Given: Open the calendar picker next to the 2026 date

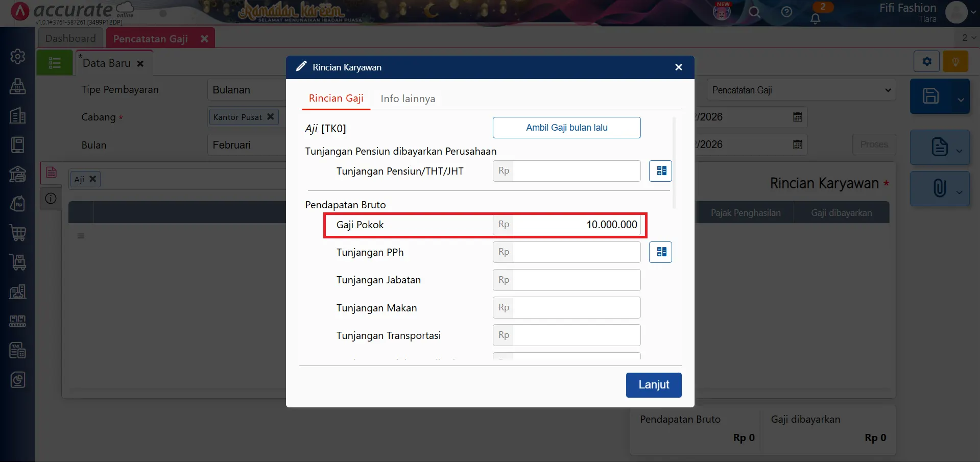Looking at the screenshot, I should [x=797, y=116].
